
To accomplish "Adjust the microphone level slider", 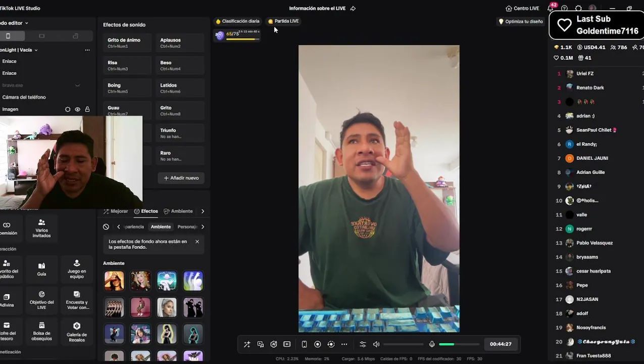I will pyautogui.click(x=459, y=344).
